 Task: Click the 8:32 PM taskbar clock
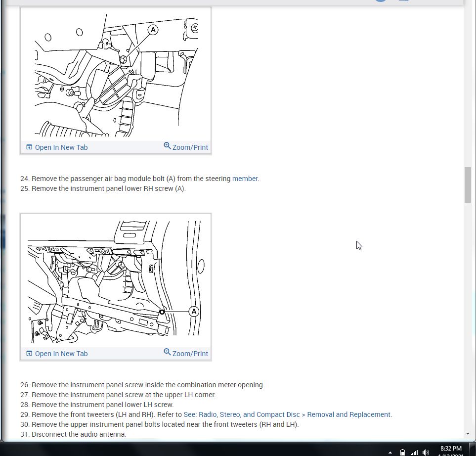click(451, 449)
